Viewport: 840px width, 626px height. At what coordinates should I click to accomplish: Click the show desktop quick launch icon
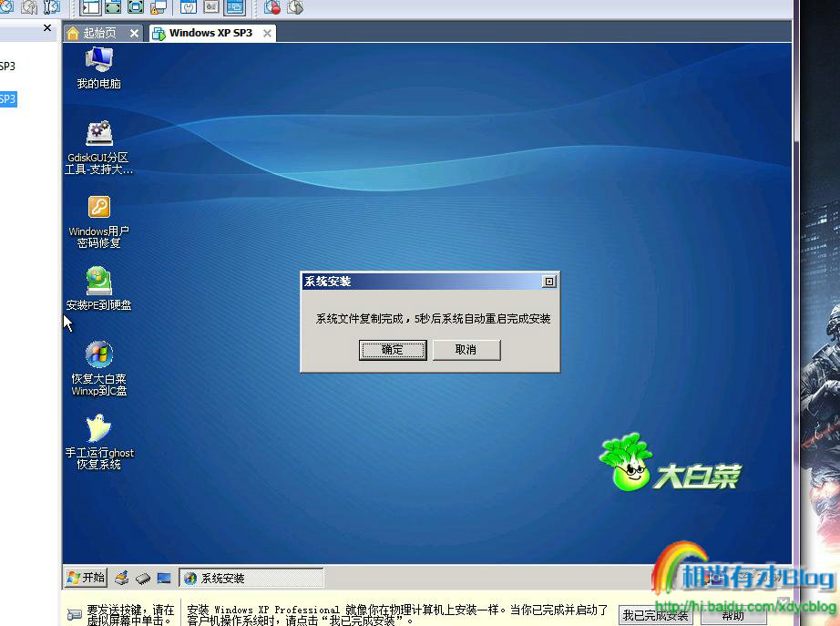click(x=164, y=579)
